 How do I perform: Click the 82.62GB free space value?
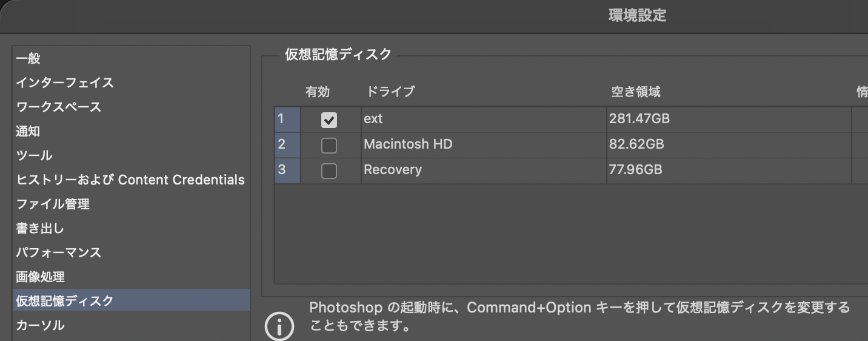(x=636, y=144)
